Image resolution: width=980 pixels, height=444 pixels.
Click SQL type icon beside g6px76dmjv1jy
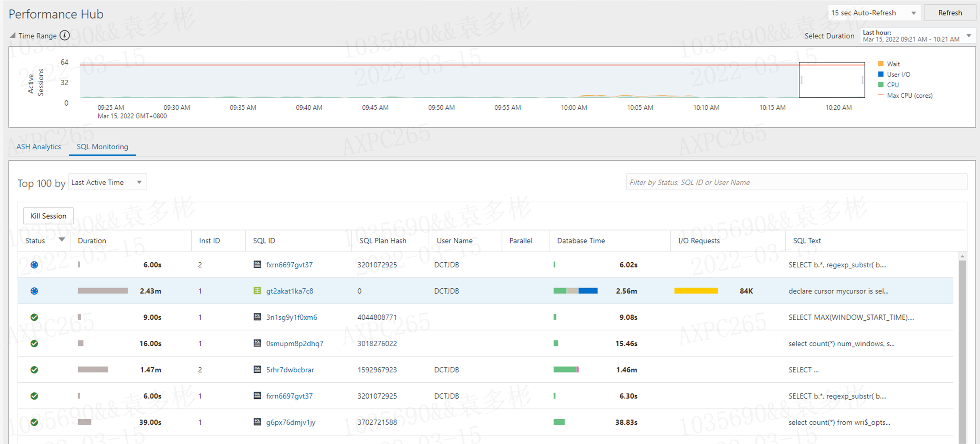click(x=257, y=422)
